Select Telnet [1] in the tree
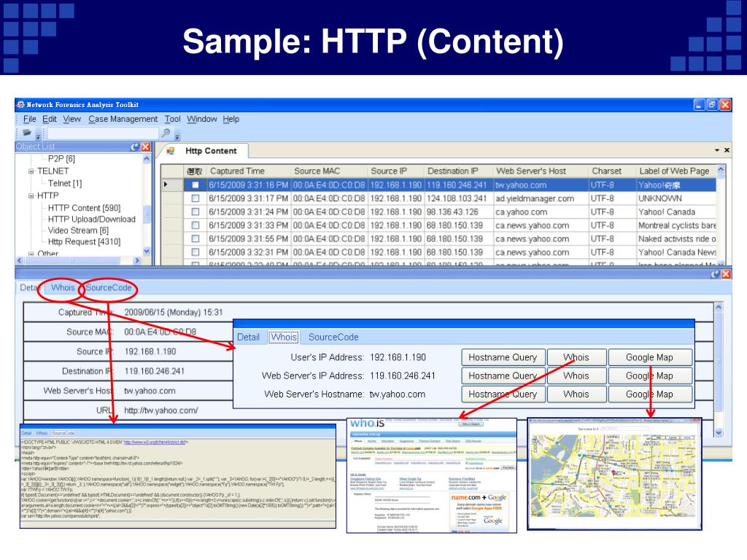Viewport: 747px width, 560px height. [x=65, y=183]
